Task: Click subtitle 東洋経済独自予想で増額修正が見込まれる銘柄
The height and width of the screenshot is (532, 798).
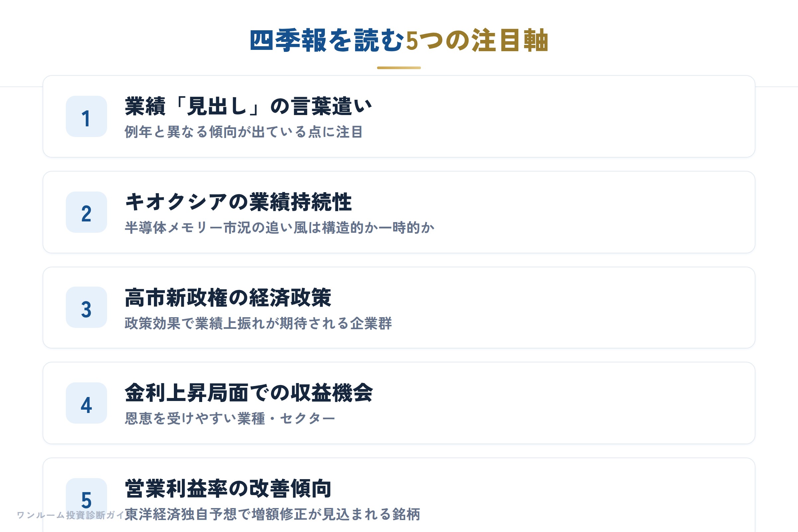Action: coord(272,514)
